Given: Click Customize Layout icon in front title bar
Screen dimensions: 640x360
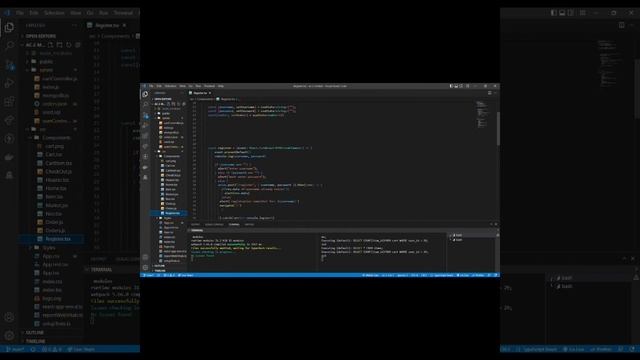Looking at the screenshot, I should point(467,86).
